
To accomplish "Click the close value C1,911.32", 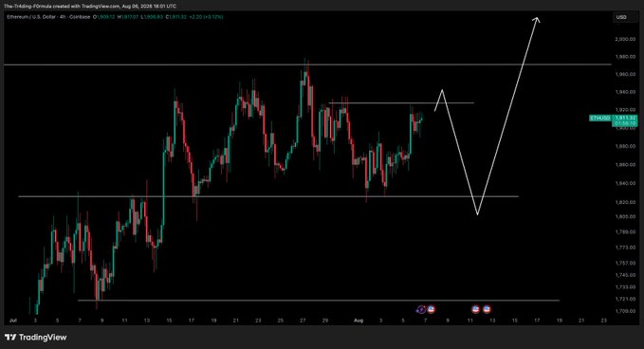I will click(x=176, y=17).
